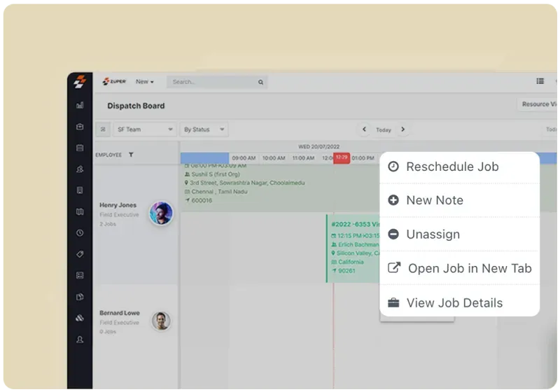This screenshot has width=560, height=392.
Task: Open the calendar icon in sidebar
Action: pos(80,148)
